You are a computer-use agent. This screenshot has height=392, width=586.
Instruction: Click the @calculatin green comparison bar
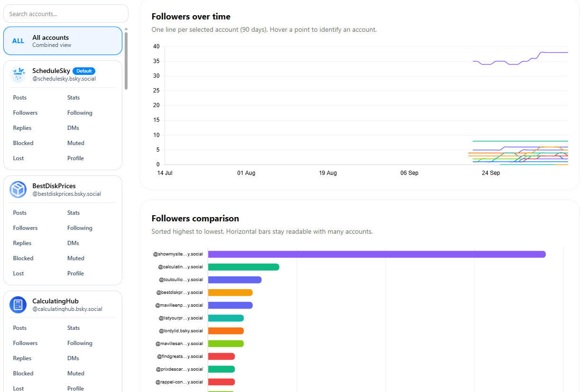(x=244, y=267)
